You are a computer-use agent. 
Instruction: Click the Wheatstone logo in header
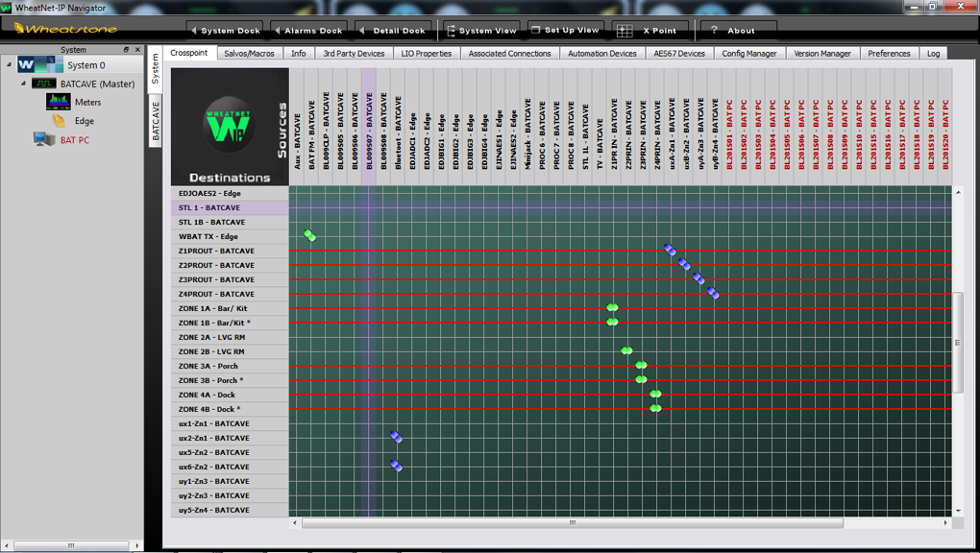tap(65, 29)
